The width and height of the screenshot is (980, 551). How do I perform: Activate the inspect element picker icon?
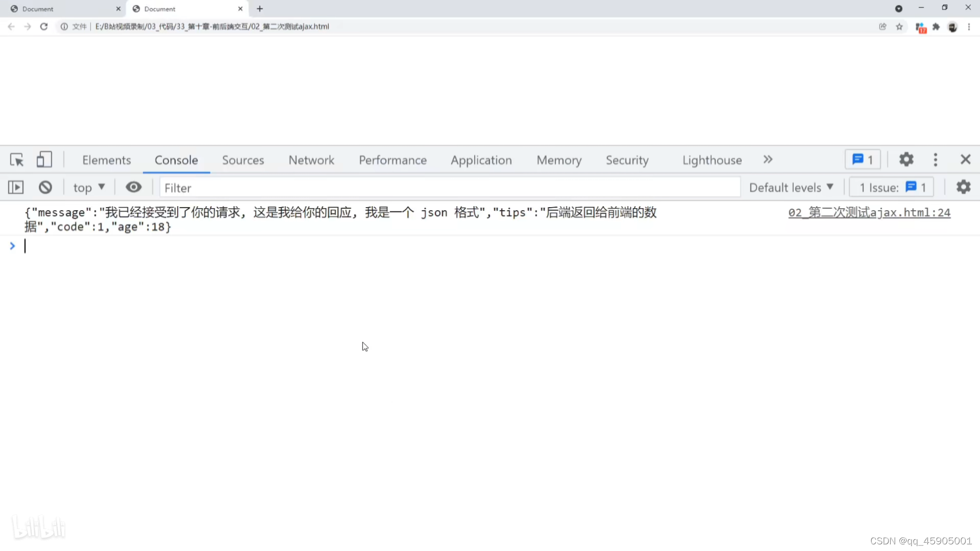17,160
